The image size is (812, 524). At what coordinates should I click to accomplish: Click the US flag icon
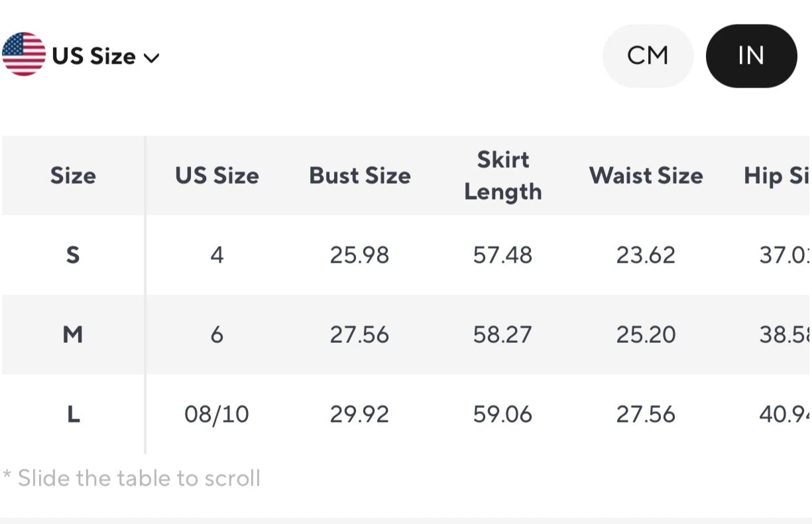(x=24, y=56)
